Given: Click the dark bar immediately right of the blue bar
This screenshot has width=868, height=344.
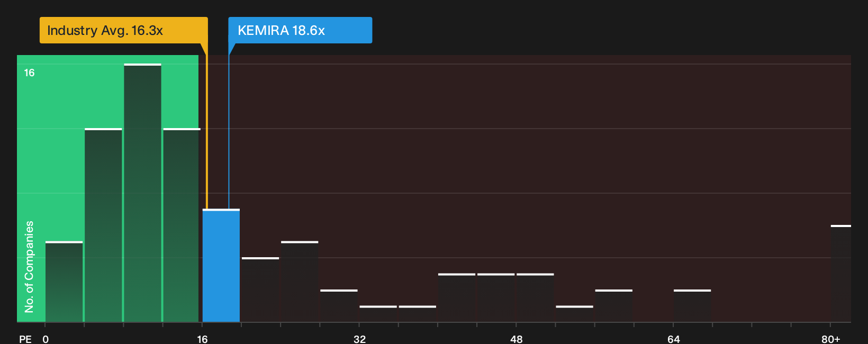Looking at the screenshot, I should point(260,290).
